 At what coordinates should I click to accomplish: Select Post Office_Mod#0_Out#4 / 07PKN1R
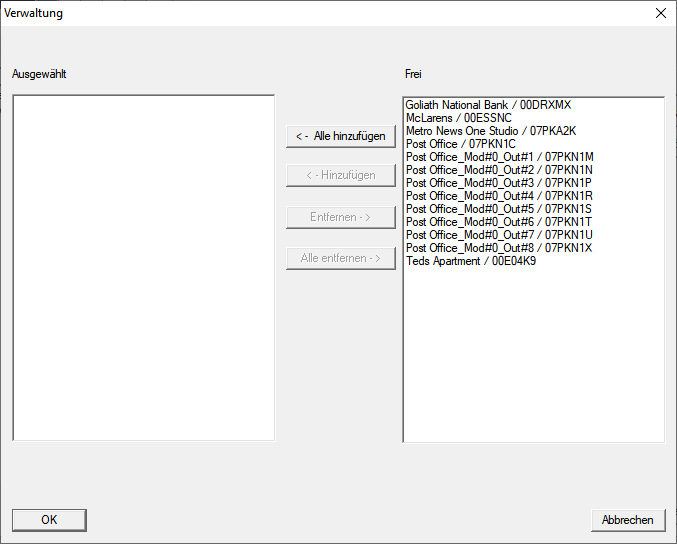pyautogui.click(x=499, y=196)
